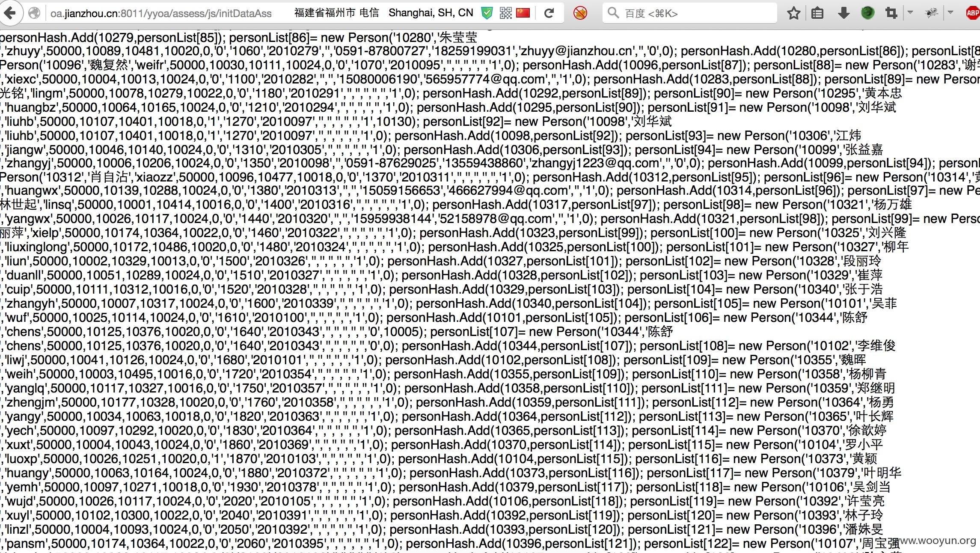Screen dimensions: 980x553
Task: Expand dropdown arrow next to crop icon
Action: (x=910, y=13)
